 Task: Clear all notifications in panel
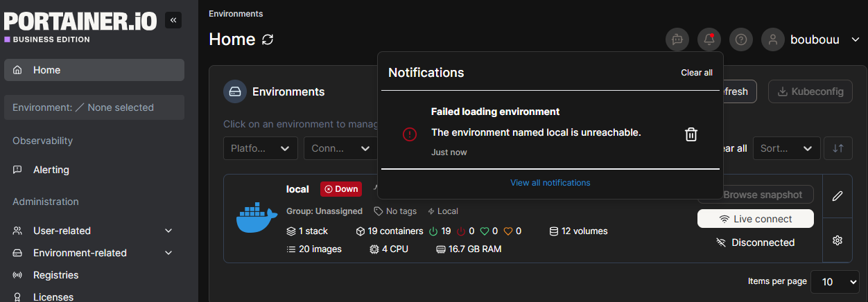coord(696,73)
